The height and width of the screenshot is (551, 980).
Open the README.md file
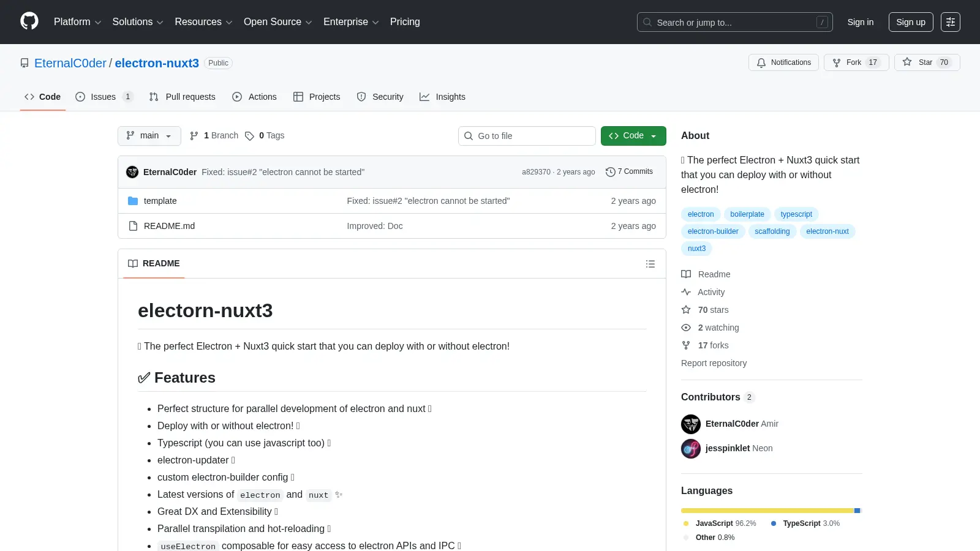[x=169, y=226]
